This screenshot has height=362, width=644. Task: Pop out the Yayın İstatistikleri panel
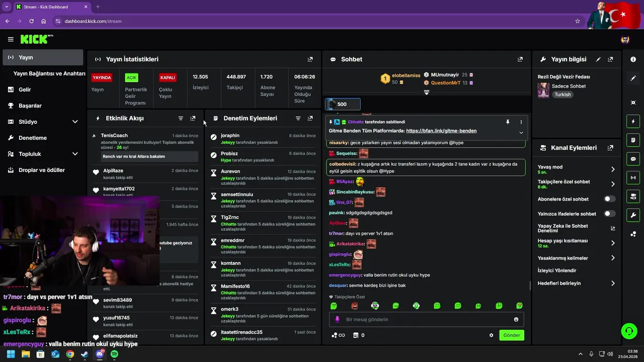(x=310, y=59)
